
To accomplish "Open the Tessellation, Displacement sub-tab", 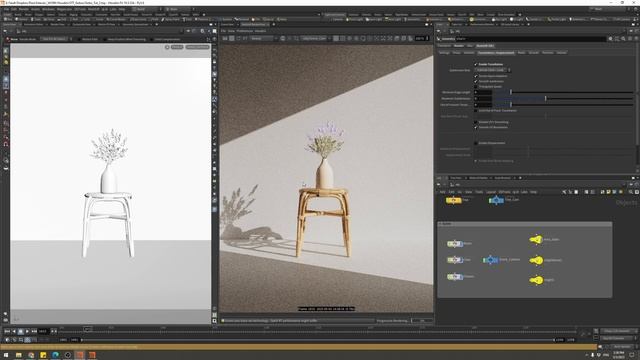I will (x=496, y=53).
